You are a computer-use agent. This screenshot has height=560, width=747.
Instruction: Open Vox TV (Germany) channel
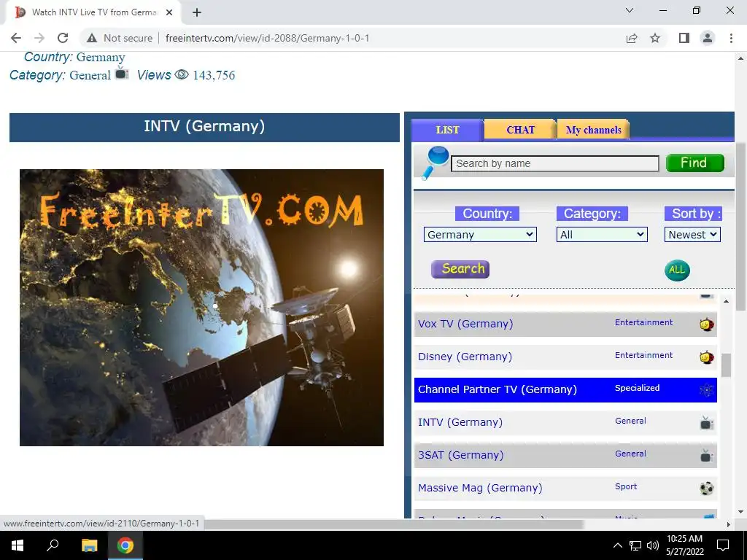(465, 324)
